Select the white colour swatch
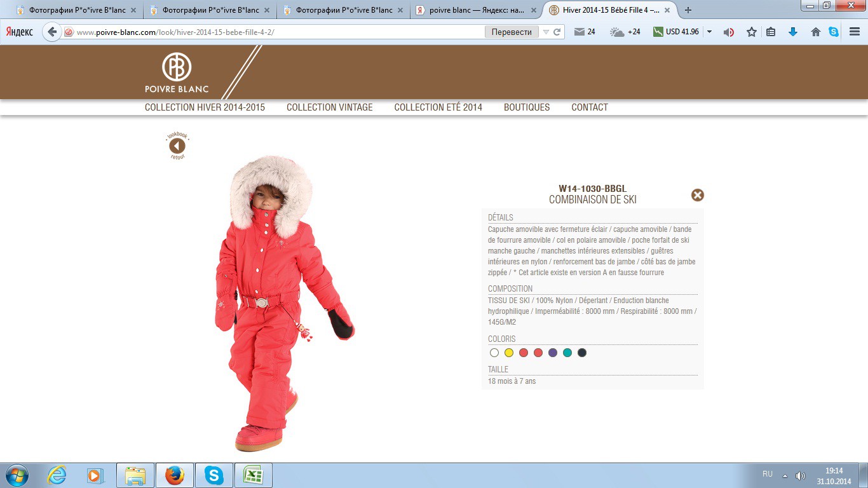Image resolution: width=868 pixels, height=488 pixels. [x=494, y=353]
